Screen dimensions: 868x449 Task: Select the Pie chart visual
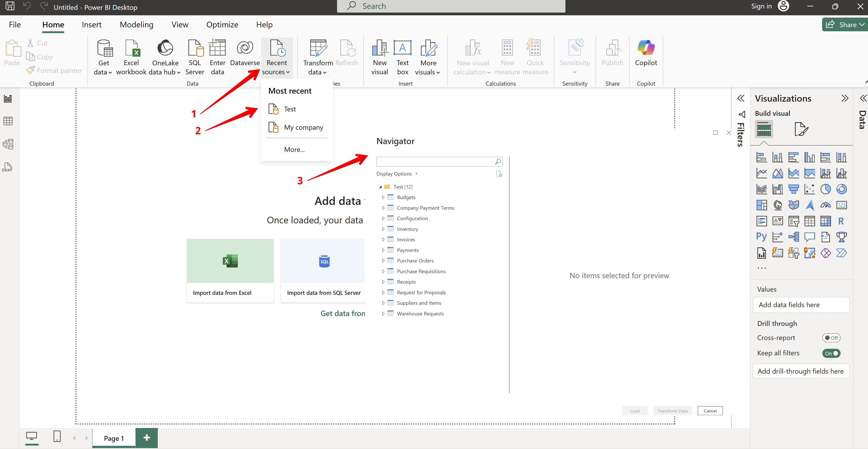[826, 189]
